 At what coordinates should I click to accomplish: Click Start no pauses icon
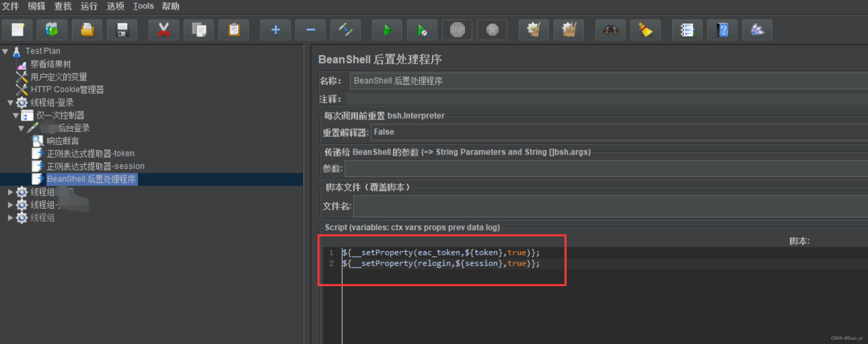[422, 30]
